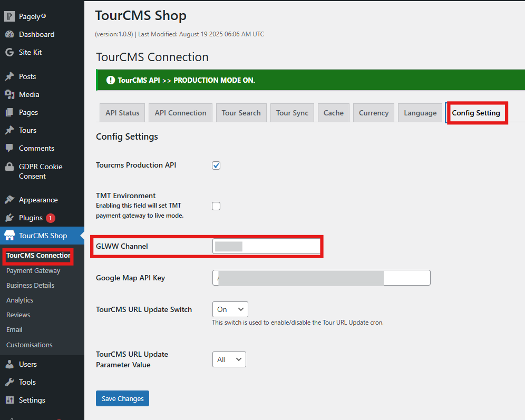Click the Pages document icon
The height and width of the screenshot is (420, 525).
coord(9,112)
